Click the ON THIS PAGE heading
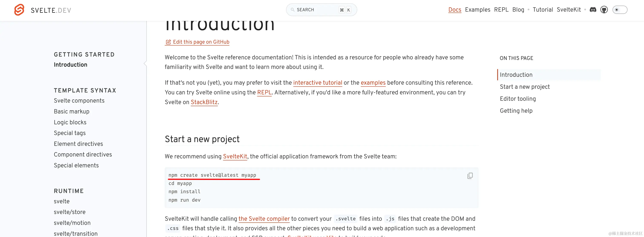This screenshot has width=644, height=237. [x=516, y=58]
